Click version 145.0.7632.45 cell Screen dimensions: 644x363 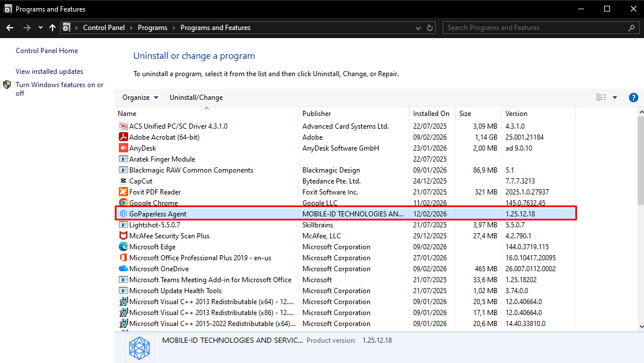[x=525, y=203]
